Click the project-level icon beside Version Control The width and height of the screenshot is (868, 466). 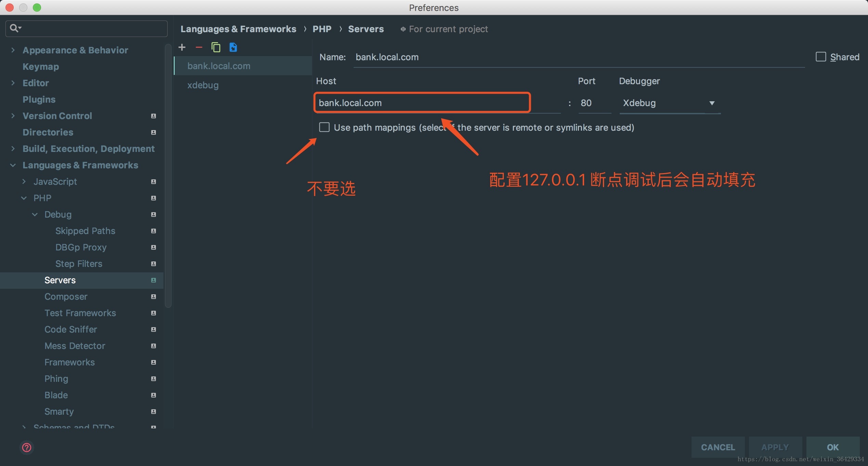coord(154,116)
